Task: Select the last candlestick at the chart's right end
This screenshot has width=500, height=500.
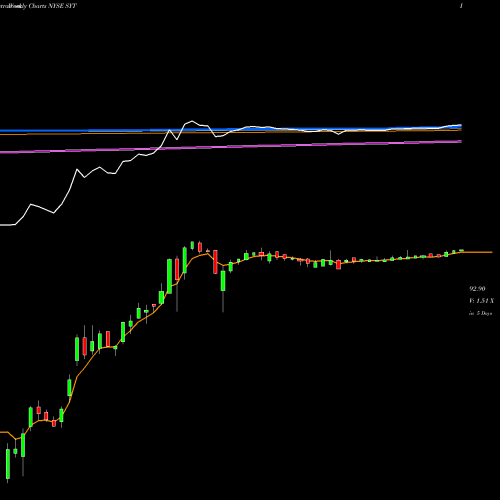Action: 461,250
